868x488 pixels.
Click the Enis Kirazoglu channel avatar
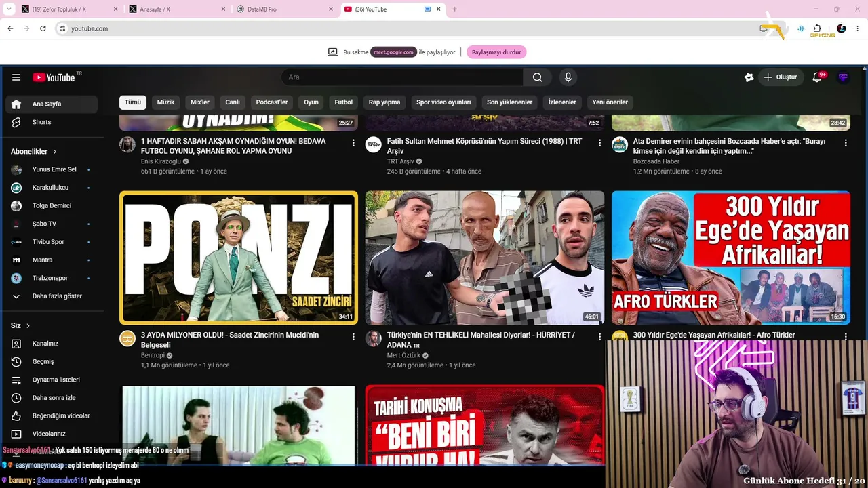tap(127, 144)
